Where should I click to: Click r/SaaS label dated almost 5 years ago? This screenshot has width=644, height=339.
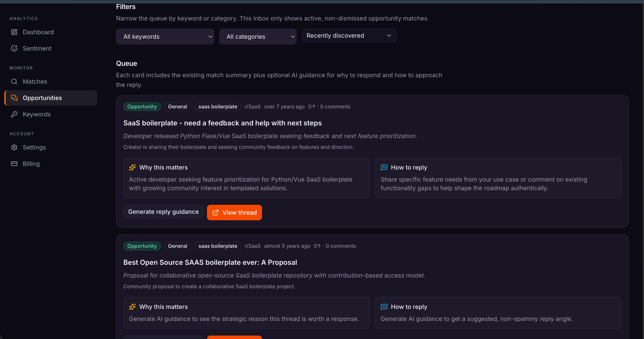coord(253,246)
